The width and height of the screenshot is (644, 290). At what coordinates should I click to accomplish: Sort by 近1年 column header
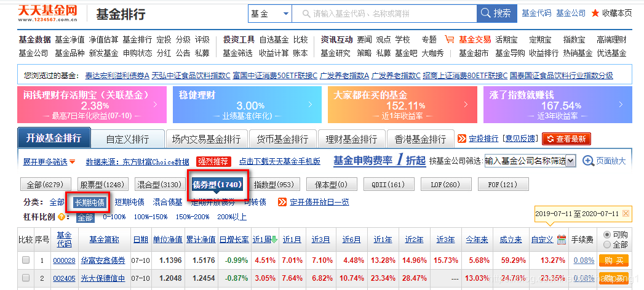(x=383, y=240)
